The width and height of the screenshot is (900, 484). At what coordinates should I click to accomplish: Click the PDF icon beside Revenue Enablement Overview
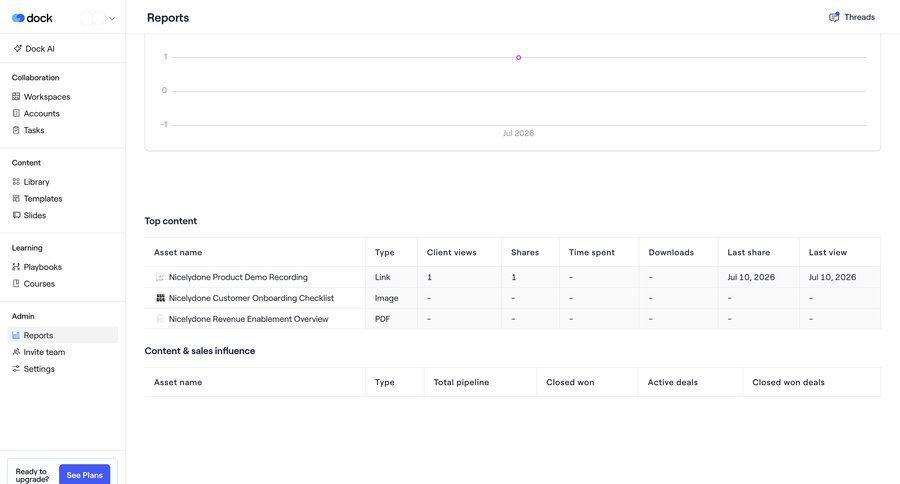point(160,319)
